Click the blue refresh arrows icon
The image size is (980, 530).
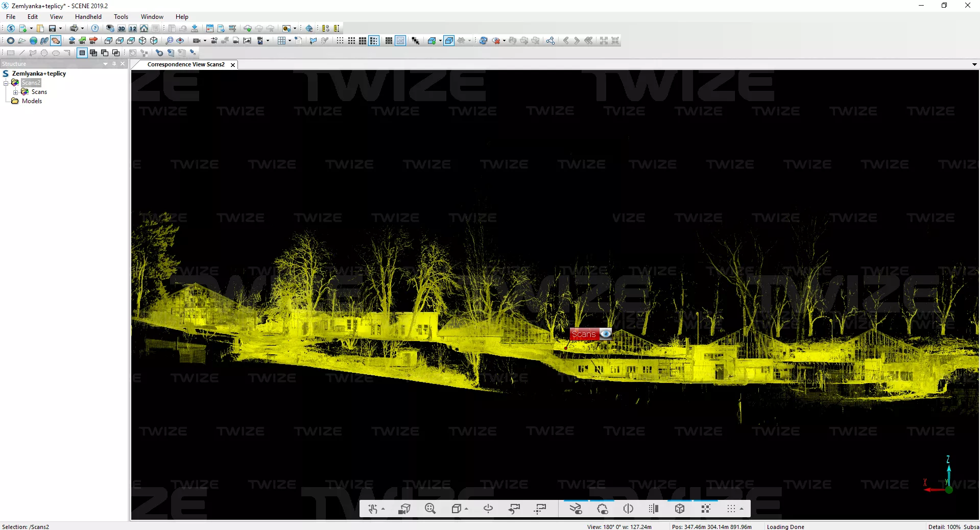click(483, 41)
